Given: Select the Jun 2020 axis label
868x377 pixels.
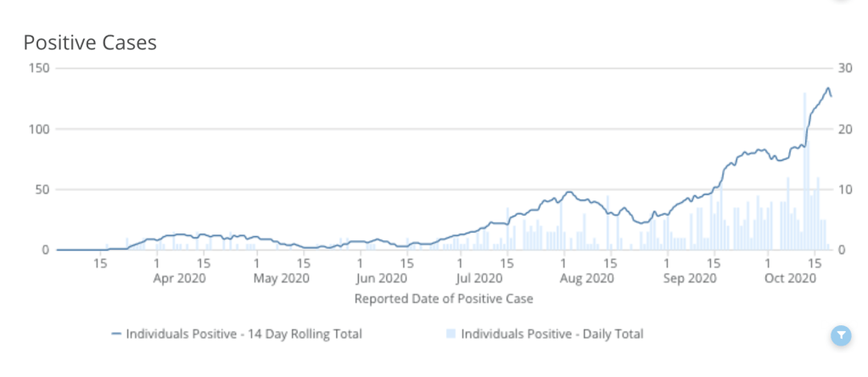Looking at the screenshot, I should click(x=380, y=278).
